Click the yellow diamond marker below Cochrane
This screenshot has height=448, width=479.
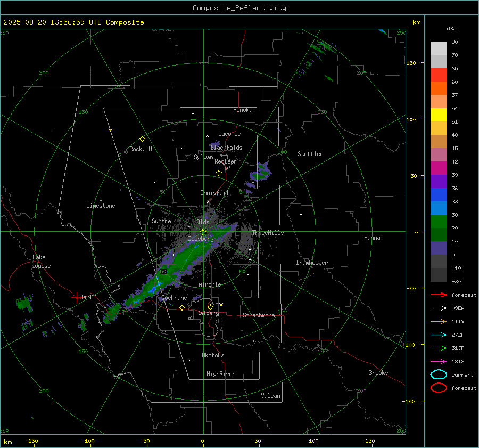click(x=182, y=308)
